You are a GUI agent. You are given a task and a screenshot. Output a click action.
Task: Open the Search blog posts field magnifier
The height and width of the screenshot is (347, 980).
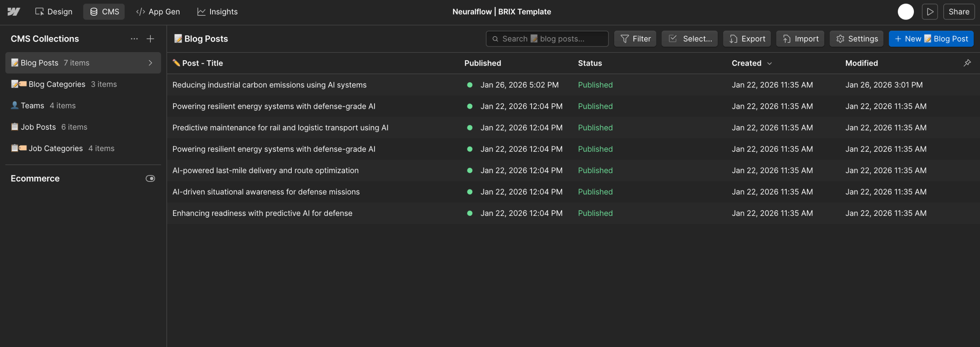coord(495,38)
